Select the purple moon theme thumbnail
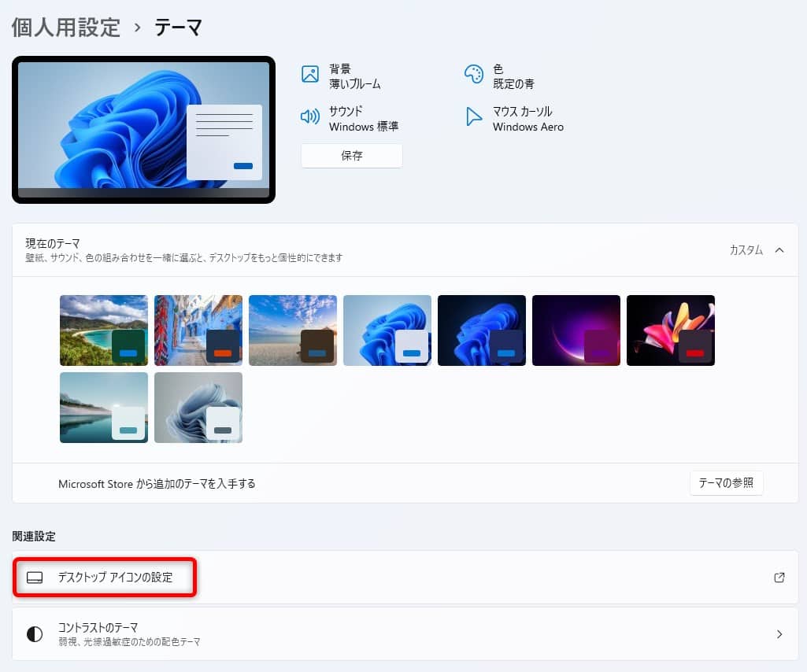 pyautogui.click(x=576, y=330)
